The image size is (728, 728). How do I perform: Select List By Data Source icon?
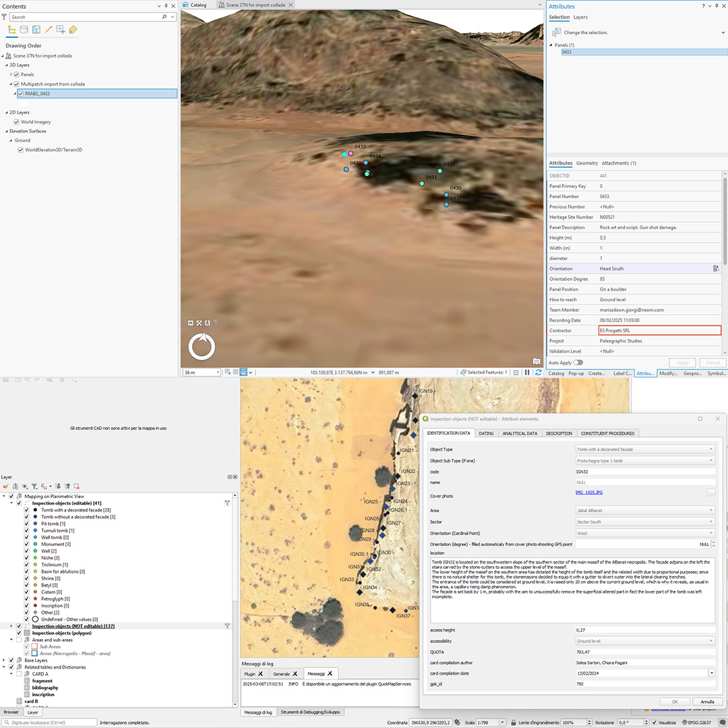tap(24, 30)
